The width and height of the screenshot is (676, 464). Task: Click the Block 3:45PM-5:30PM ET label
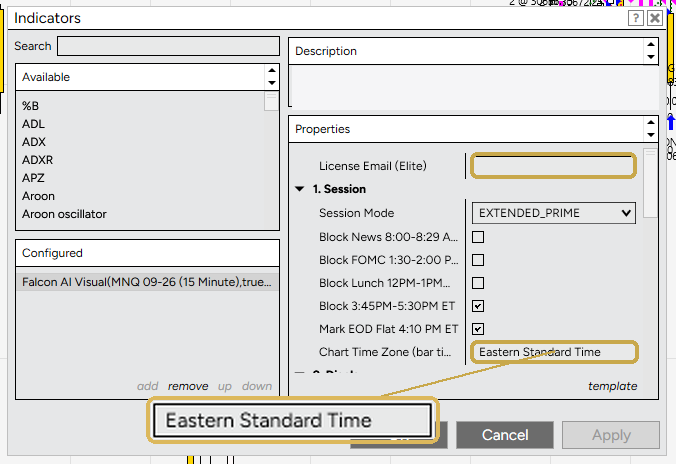[387, 306]
